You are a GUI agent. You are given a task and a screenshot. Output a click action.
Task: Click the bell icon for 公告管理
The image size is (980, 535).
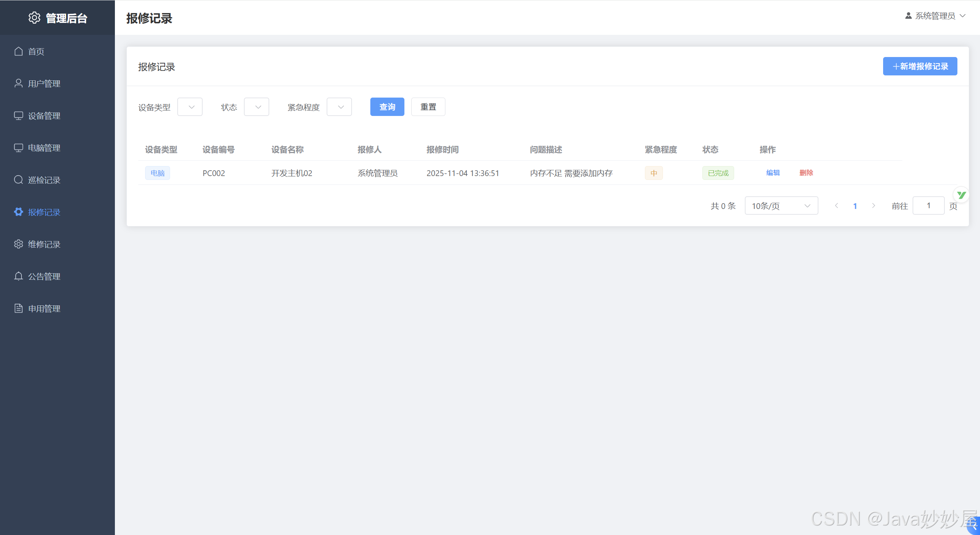[18, 276]
